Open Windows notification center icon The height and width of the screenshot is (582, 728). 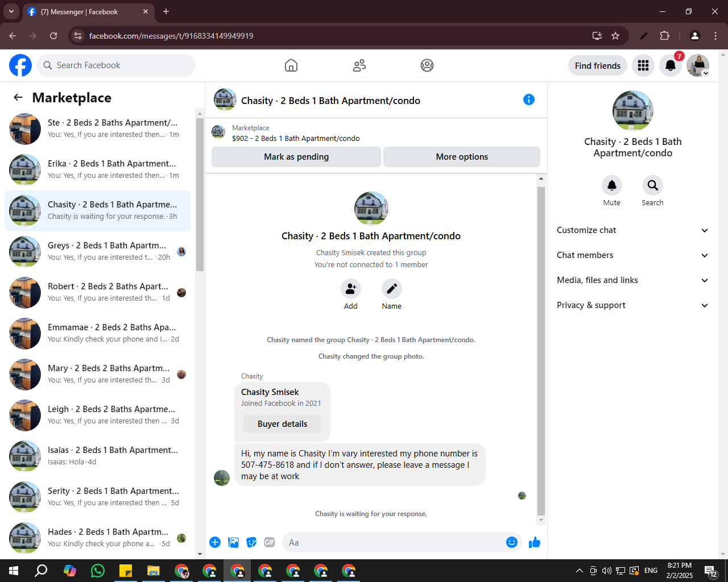[x=711, y=571]
